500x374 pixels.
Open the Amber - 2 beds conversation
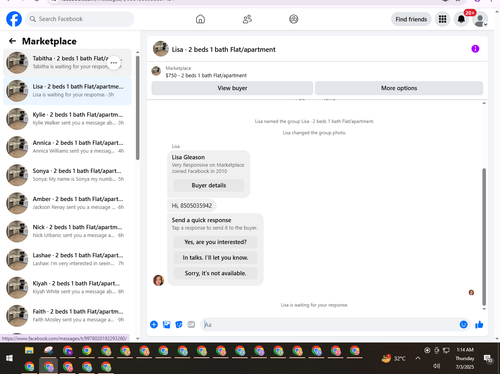(67, 203)
